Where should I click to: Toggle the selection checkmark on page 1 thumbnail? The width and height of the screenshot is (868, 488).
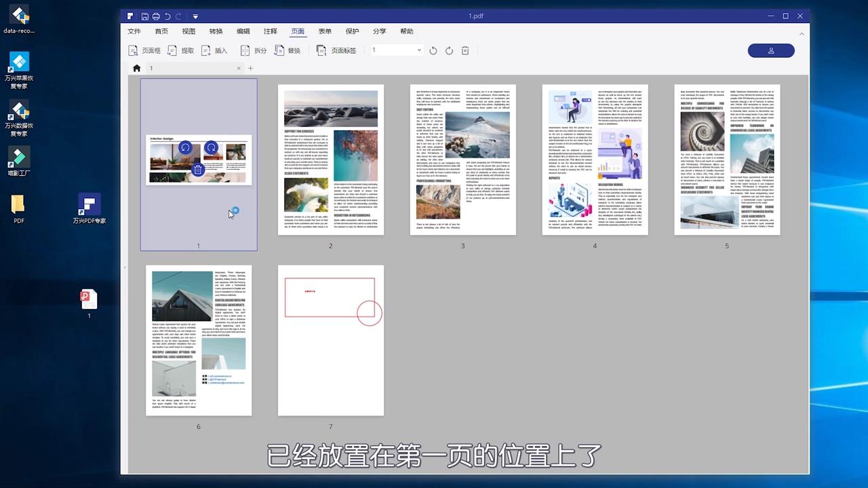pyautogui.click(x=234, y=210)
